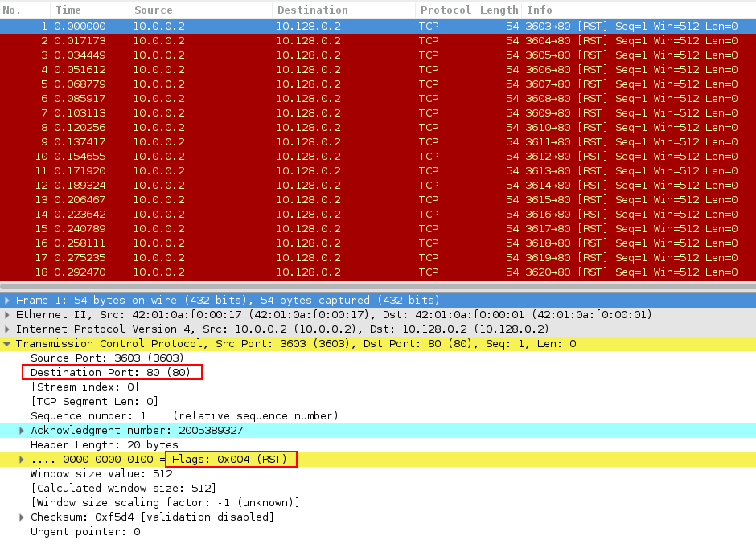Viewport: 756px width, 544px height.
Task: Select packet 11 with source port 3613
Action: [x=378, y=170]
